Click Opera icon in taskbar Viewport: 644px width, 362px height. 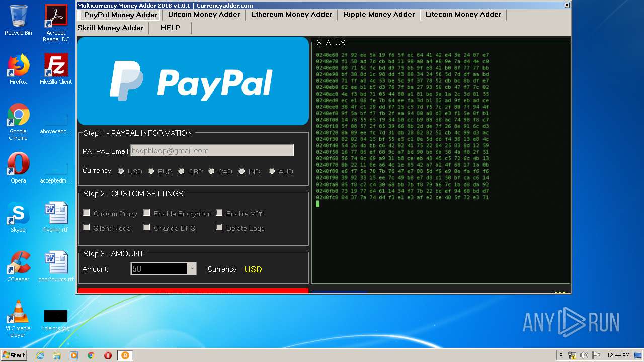pyautogui.click(x=108, y=355)
